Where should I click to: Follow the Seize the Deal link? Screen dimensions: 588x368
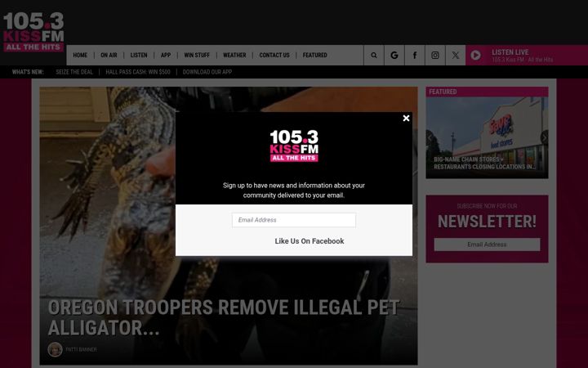click(x=74, y=72)
